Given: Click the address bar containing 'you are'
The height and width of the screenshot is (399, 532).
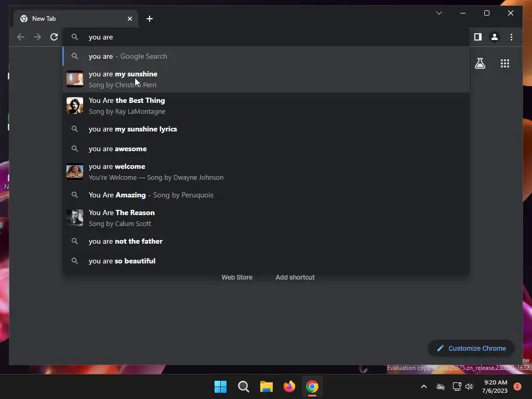Looking at the screenshot, I should [x=265, y=37].
